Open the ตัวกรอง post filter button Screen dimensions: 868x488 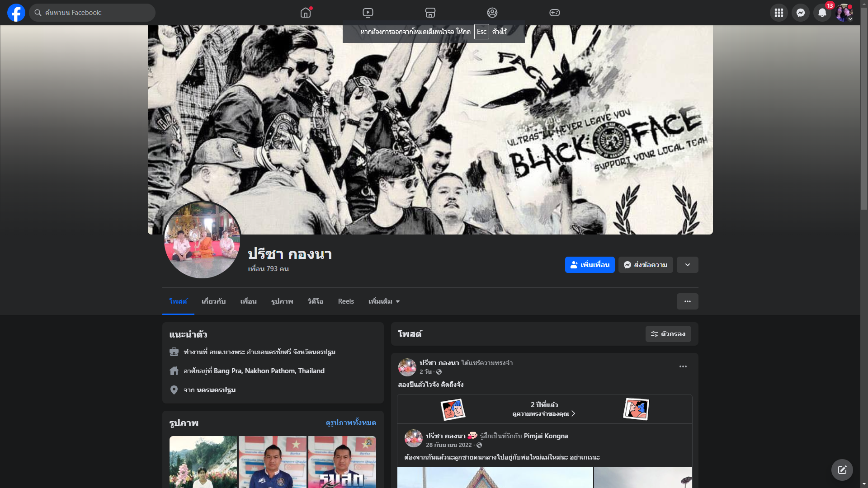(x=668, y=334)
